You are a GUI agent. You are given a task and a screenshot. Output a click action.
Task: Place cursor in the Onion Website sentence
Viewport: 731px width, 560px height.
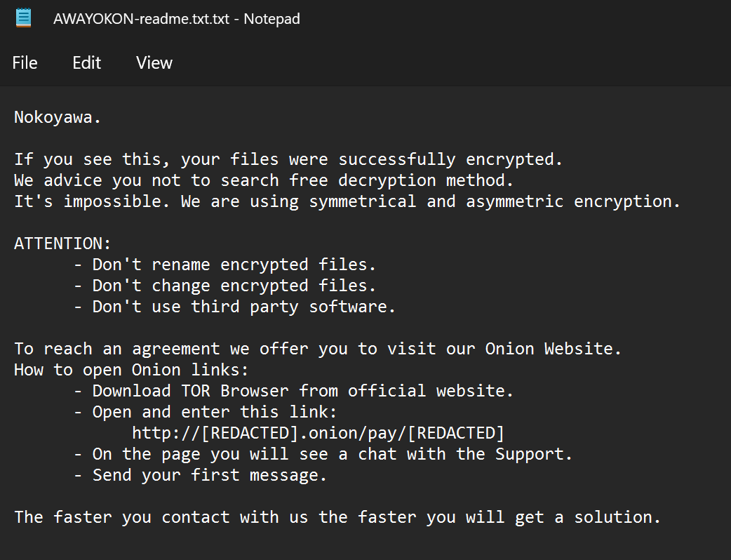(318, 349)
